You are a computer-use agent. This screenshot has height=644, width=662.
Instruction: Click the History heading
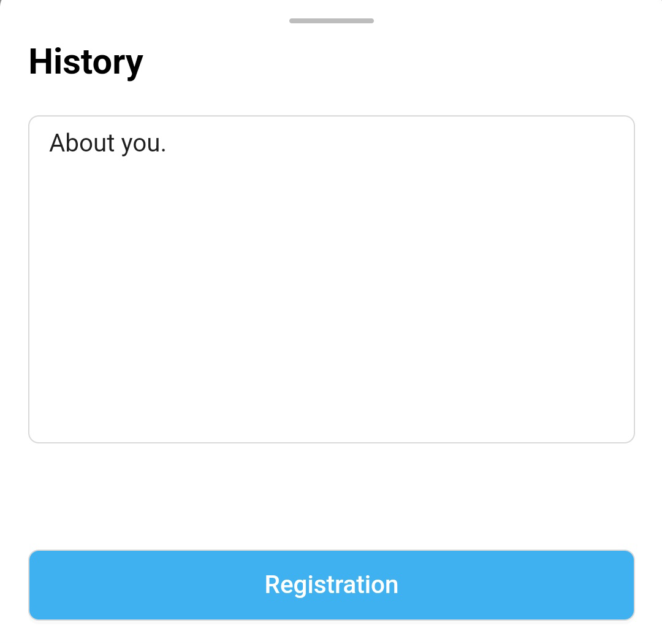coord(86,62)
